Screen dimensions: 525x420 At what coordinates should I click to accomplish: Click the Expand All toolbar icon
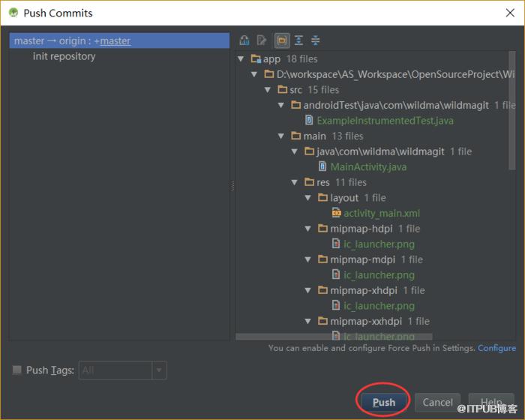pyautogui.click(x=298, y=40)
